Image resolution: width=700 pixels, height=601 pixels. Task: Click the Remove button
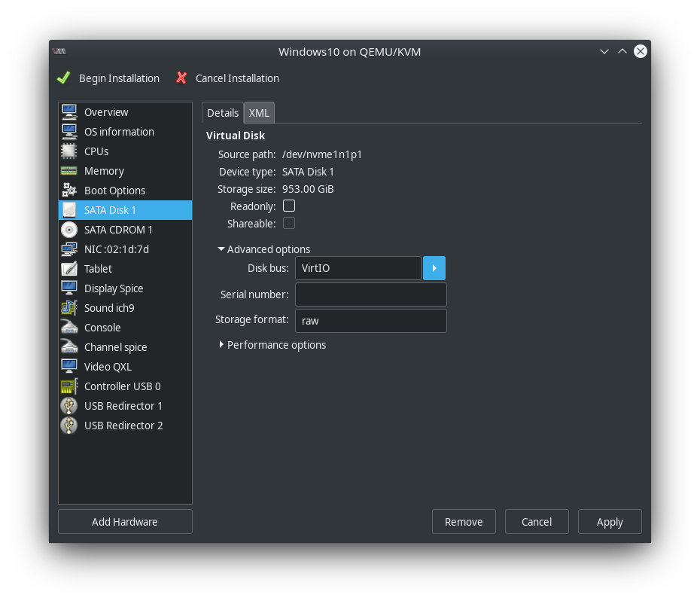tap(464, 521)
